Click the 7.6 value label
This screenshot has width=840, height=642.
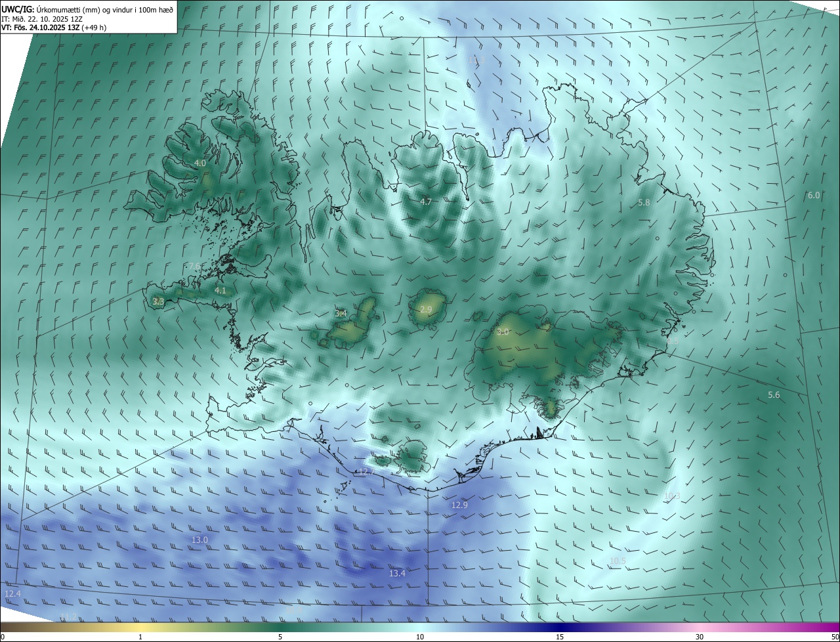194,266
